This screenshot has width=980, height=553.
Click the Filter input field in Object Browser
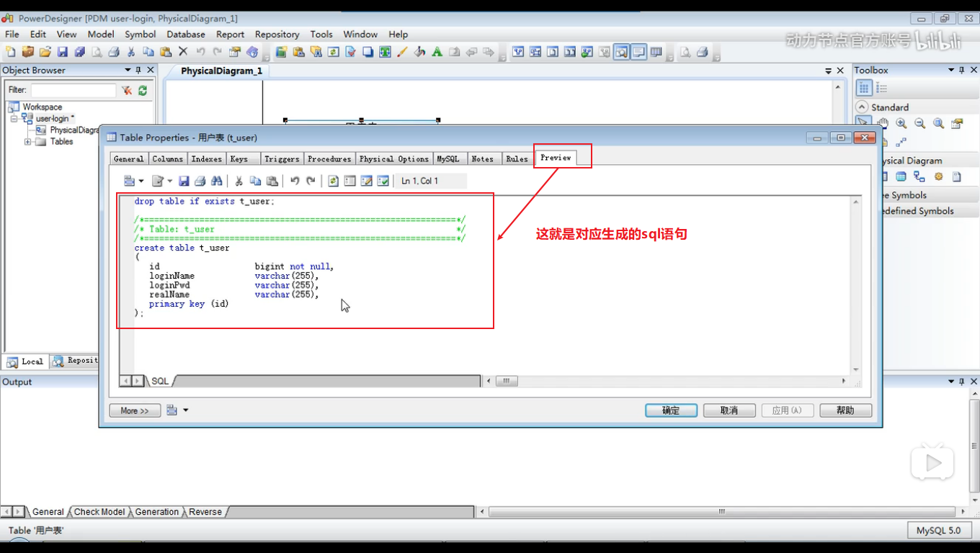pos(73,90)
